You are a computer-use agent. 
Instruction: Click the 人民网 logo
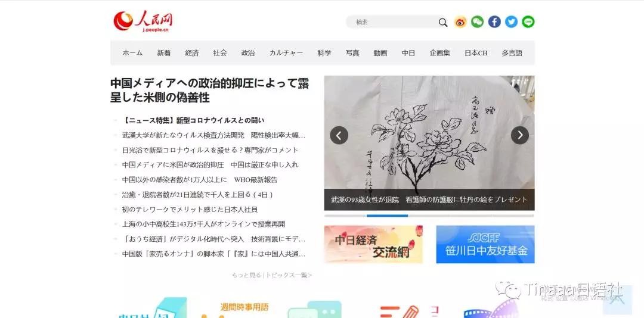(x=143, y=21)
